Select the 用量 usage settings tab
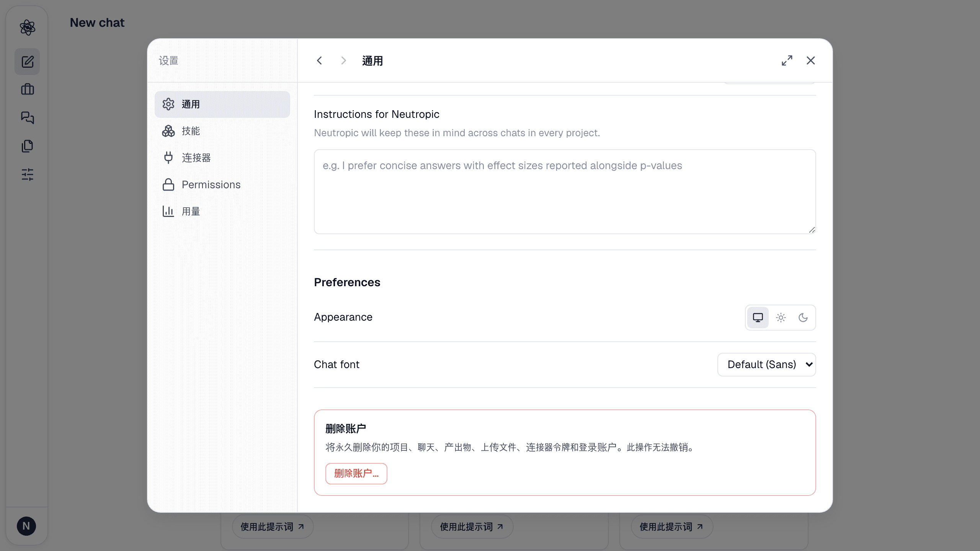This screenshot has height=551, width=980. click(x=222, y=211)
